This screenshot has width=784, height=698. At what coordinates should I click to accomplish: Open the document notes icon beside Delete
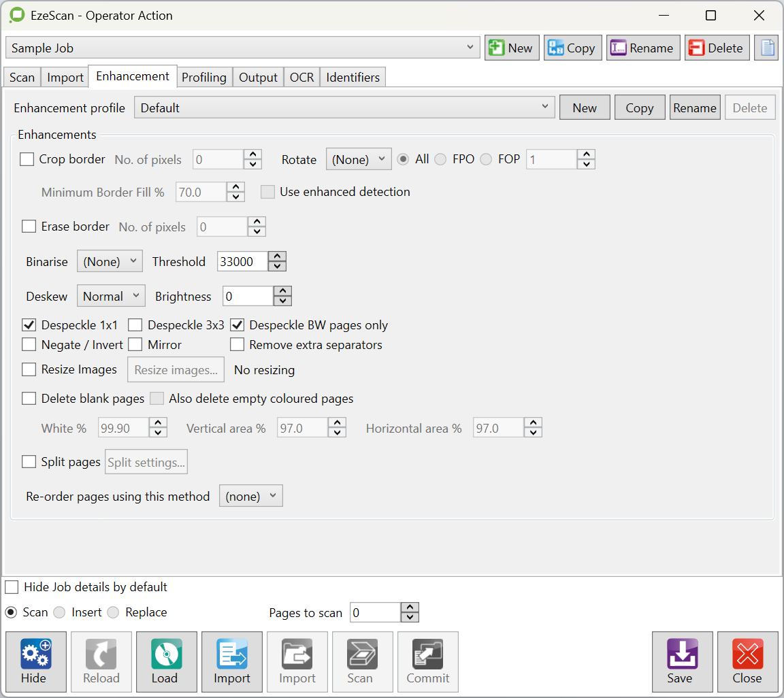pos(767,48)
